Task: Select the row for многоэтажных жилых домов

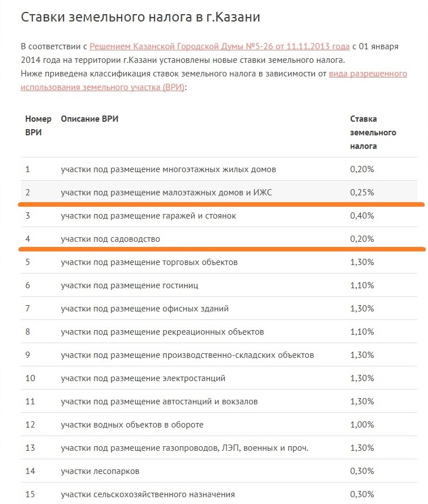Action: click(x=219, y=169)
